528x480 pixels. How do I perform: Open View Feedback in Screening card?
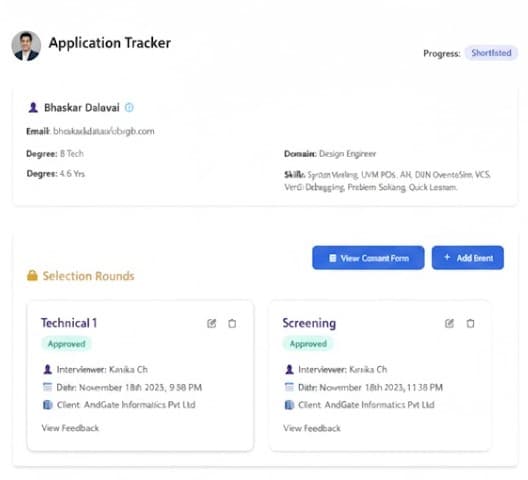pos(312,428)
